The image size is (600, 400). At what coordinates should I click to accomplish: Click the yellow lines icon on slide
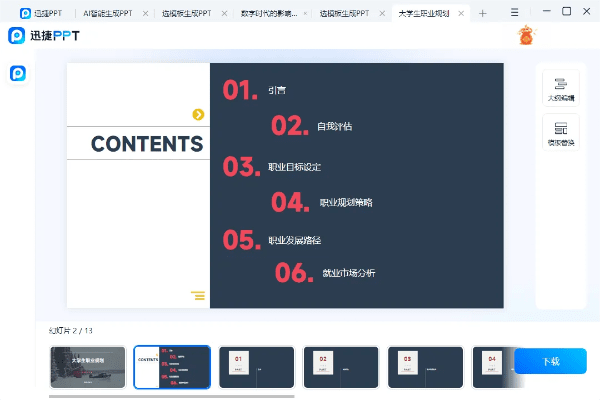(x=198, y=295)
